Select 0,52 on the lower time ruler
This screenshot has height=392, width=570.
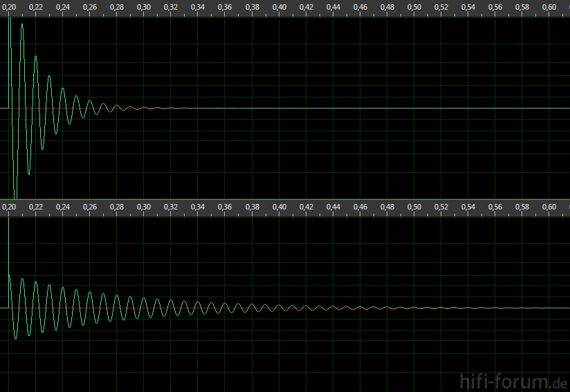click(x=441, y=207)
